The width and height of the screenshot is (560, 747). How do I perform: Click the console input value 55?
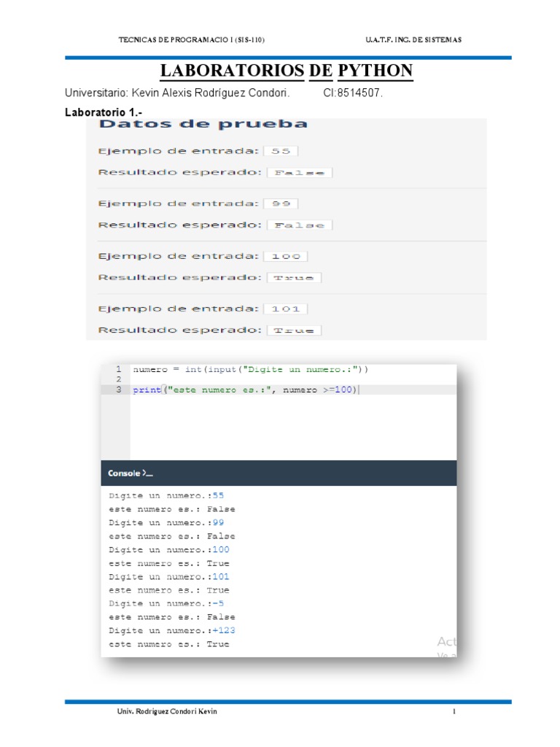218,495
